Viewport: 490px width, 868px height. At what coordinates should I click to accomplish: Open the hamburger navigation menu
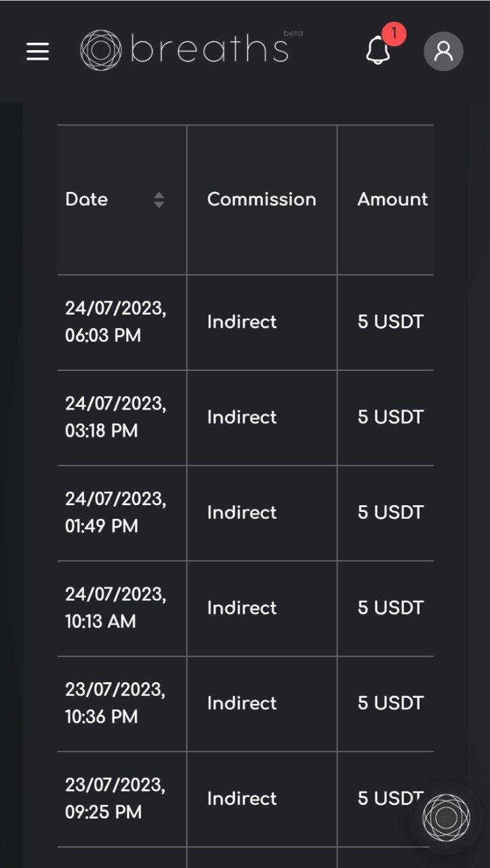point(37,52)
